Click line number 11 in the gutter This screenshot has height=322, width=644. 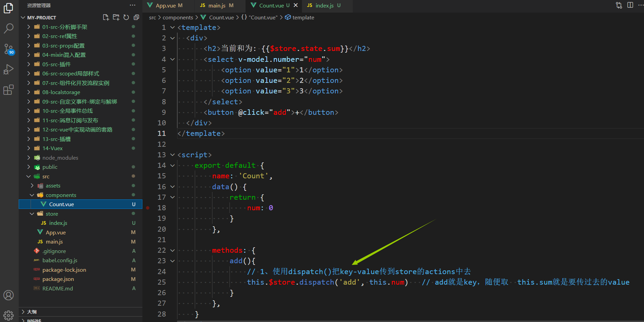coord(161,133)
